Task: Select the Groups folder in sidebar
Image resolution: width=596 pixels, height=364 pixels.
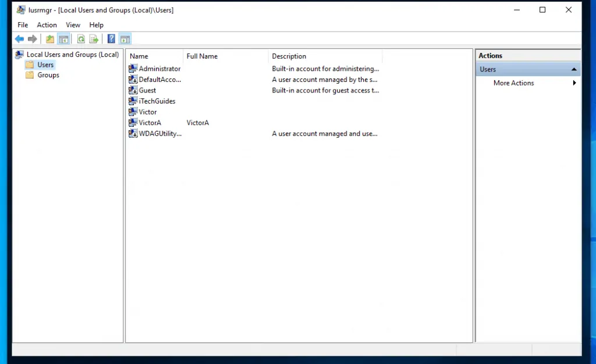Action: coord(47,75)
